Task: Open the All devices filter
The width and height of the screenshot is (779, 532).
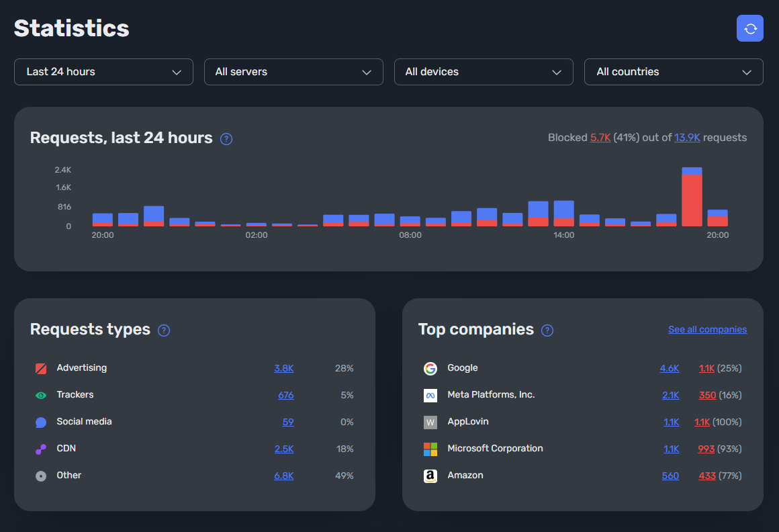Action: [x=484, y=72]
